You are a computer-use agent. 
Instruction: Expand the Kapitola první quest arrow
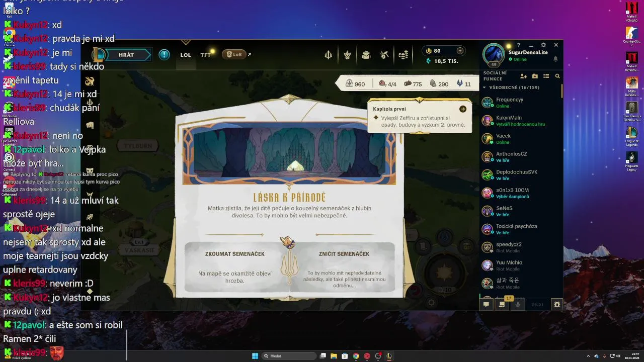pyautogui.click(x=463, y=109)
